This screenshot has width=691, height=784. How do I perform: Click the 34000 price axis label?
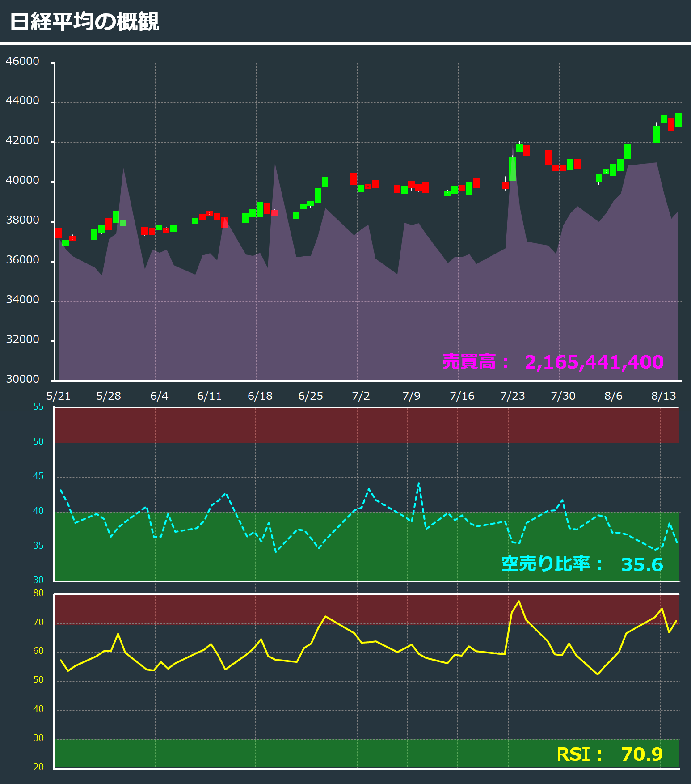[x=22, y=300]
